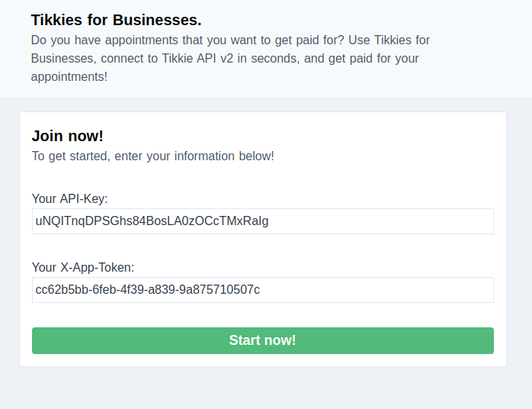Click the words "information below!" in subtitle

coord(224,156)
